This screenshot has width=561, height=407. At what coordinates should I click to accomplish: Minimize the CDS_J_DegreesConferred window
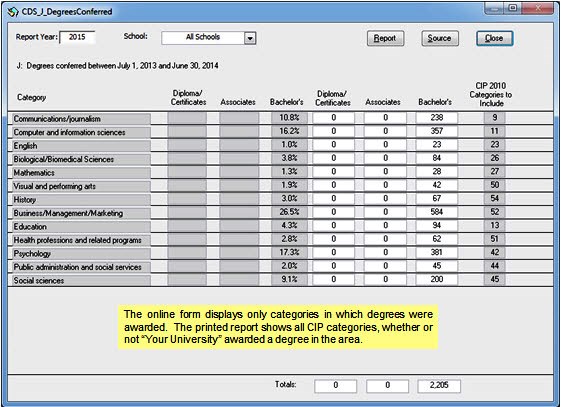(x=494, y=8)
